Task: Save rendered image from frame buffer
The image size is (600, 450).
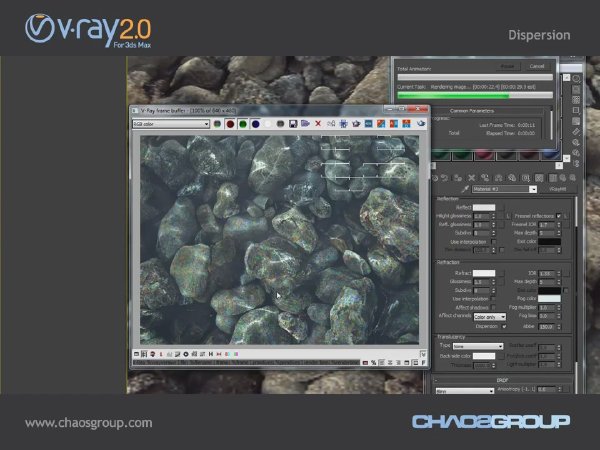Action: click(x=293, y=124)
